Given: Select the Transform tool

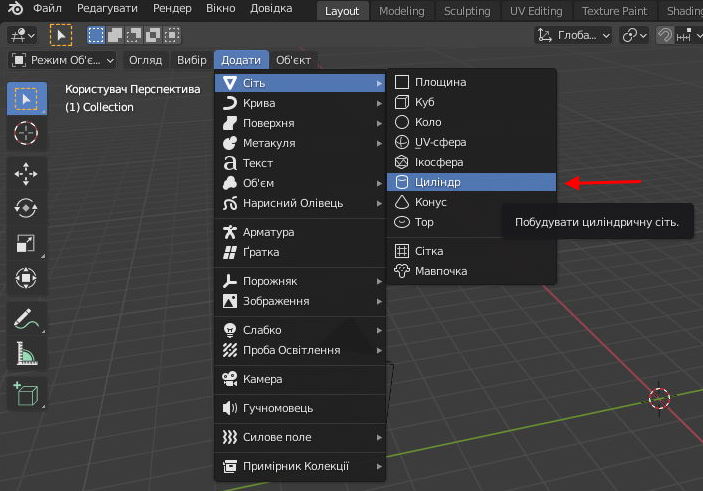Looking at the screenshot, I should pyautogui.click(x=26, y=278).
